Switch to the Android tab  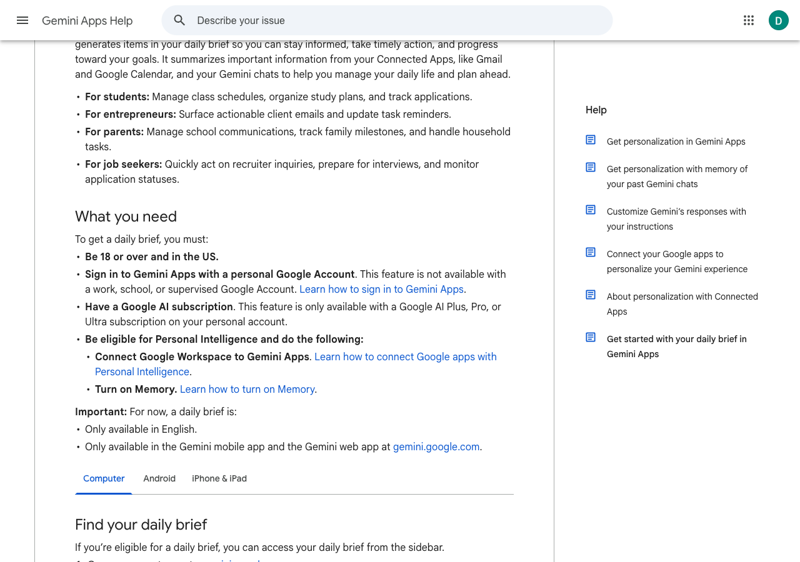(159, 478)
